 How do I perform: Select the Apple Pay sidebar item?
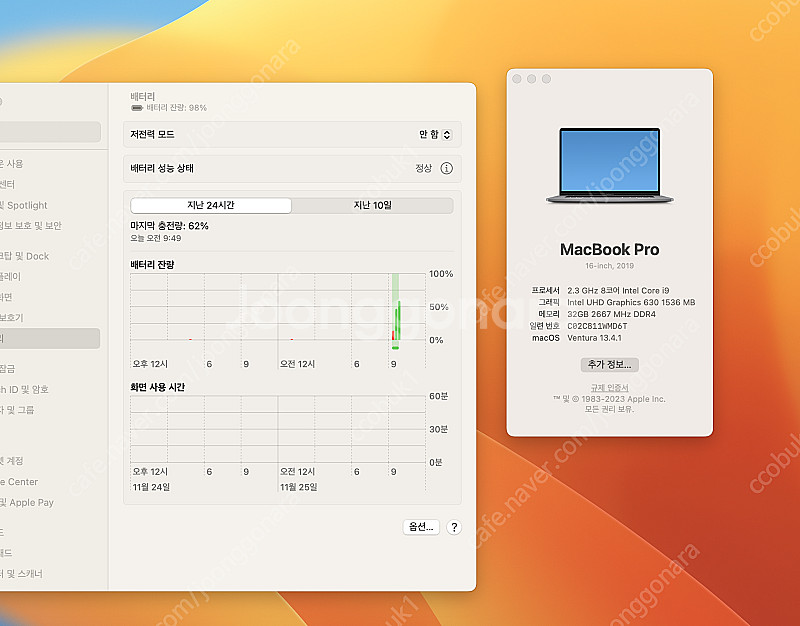(x=27, y=503)
